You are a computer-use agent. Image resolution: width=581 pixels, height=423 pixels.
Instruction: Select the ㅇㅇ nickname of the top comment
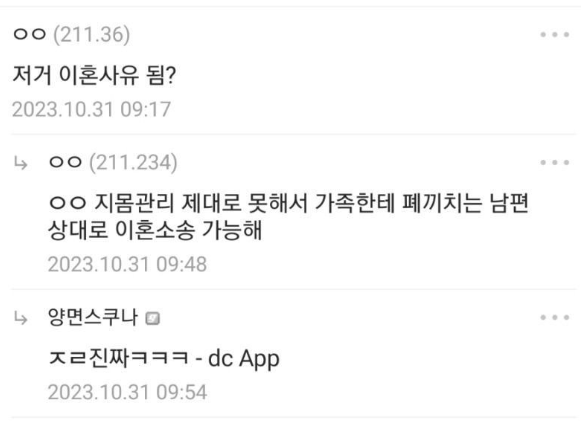(30, 34)
